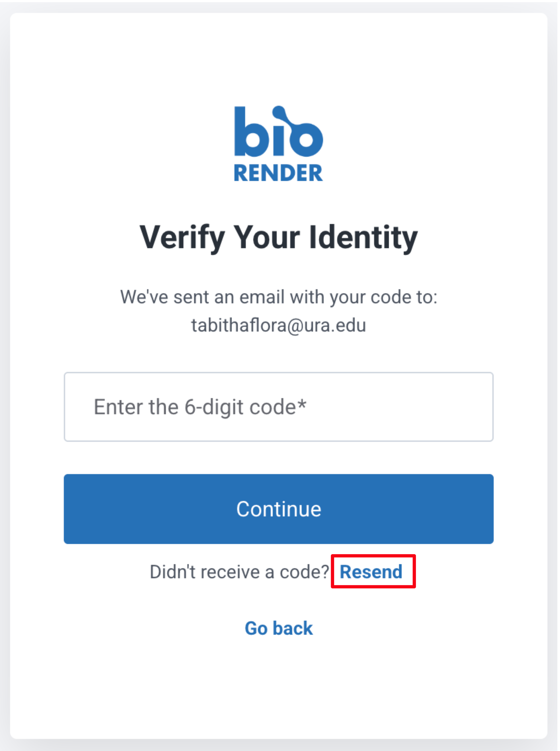Click the 6-digit code input field
The image size is (560, 751).
tap(278, 407)
